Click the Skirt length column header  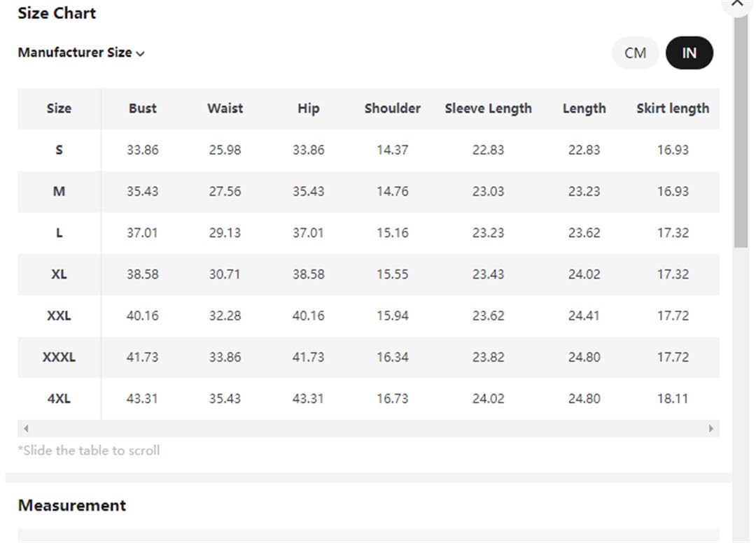(x=673, y=108)
